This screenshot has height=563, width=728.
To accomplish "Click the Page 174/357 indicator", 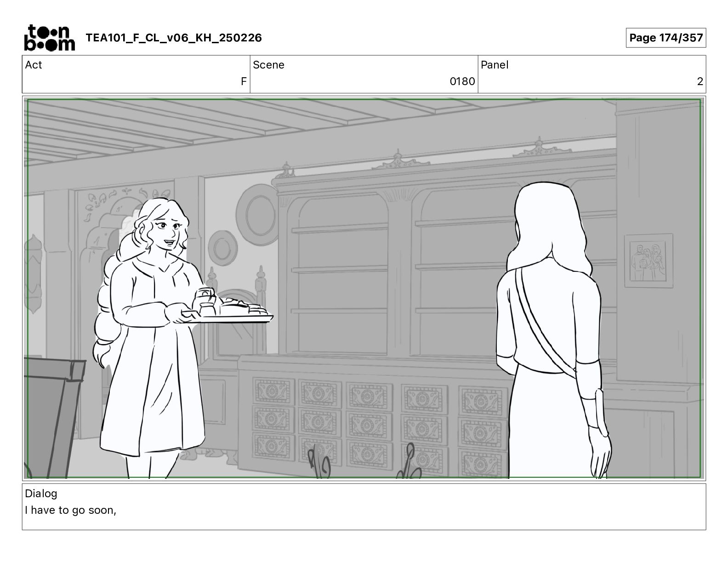I will 666,38.
